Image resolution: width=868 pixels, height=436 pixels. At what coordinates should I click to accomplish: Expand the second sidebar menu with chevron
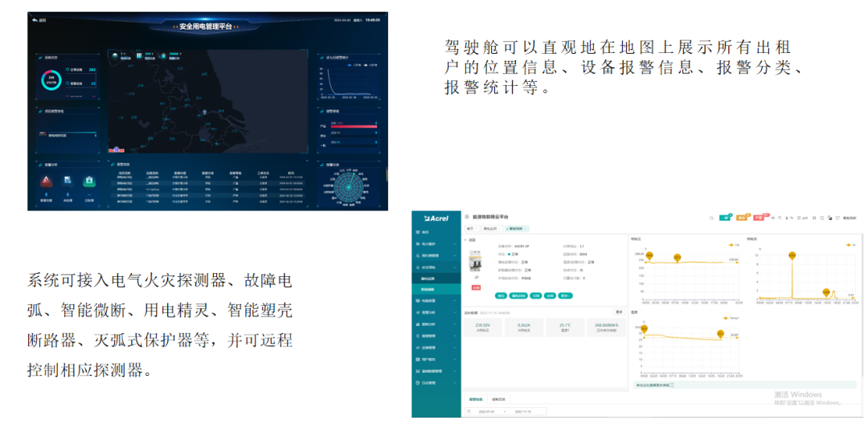tap(457, 242)
